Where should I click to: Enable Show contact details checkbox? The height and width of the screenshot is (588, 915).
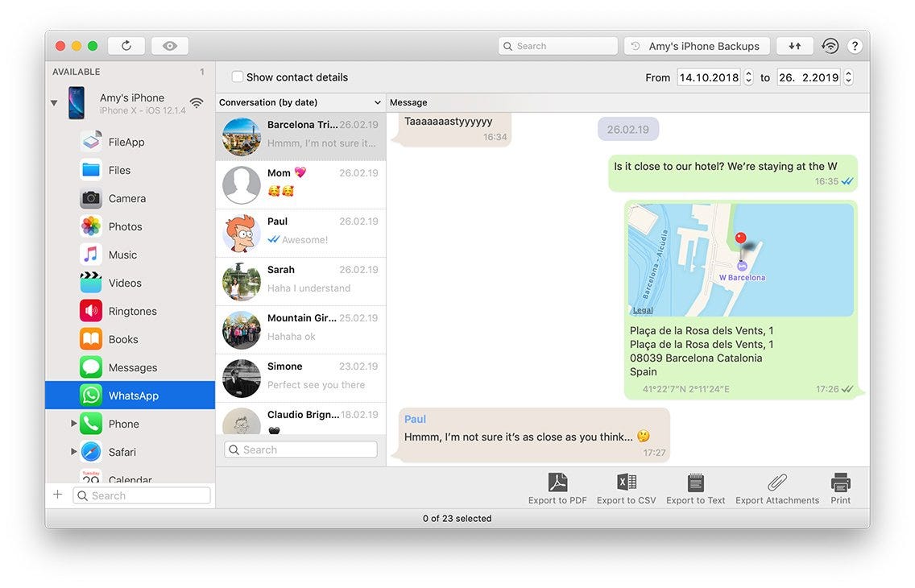237,77
